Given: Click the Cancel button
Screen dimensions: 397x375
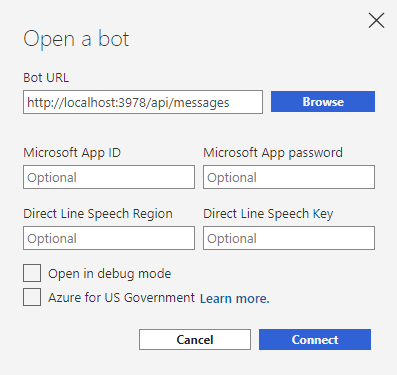Looking at the screenshot, I should tap(195, 340).
